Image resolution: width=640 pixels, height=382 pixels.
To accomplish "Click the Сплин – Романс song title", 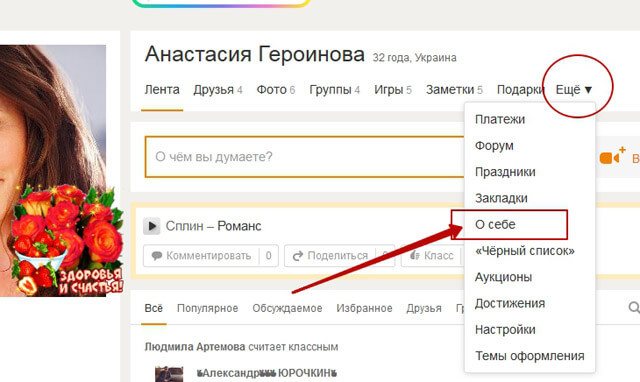I will pyautogui.click(x=213, y=226).
